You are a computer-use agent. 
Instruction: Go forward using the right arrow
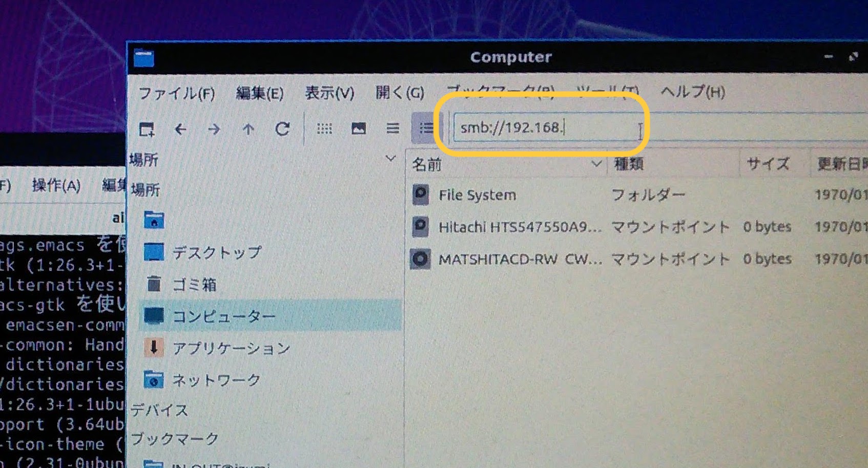214,129
